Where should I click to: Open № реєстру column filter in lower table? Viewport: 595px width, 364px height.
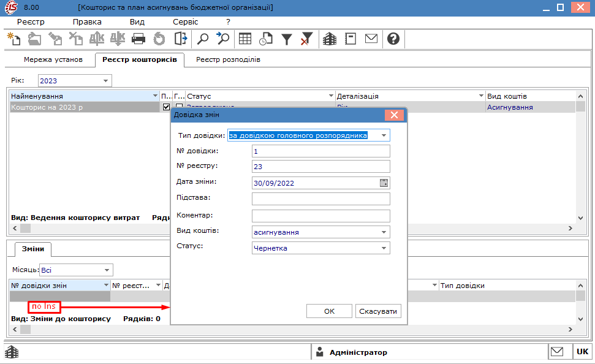[158, 286]
